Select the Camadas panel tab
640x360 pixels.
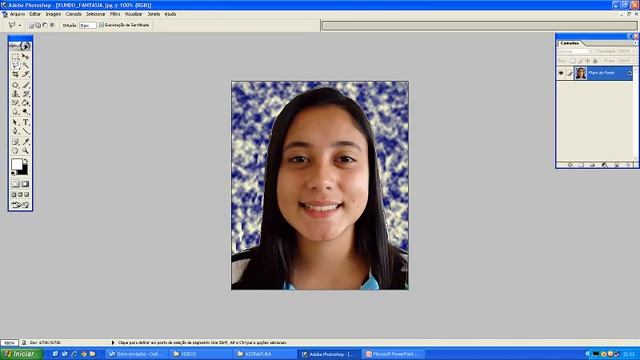click(570, 43)
